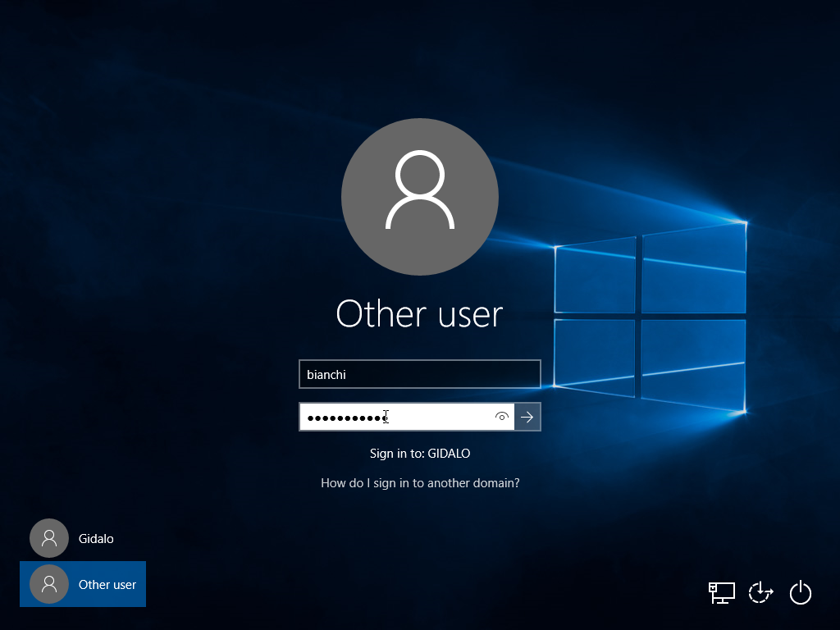840x630 pixels.
Task: Click the large Other user avatar picture
Action: [420, 197]
